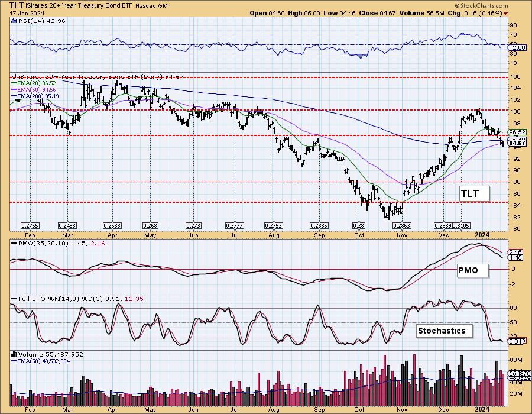This screenshot has width=532, height=414.
Task: Click the 1.45 PMO value tag
Action: pyautogui.click(x=515, y=258)
